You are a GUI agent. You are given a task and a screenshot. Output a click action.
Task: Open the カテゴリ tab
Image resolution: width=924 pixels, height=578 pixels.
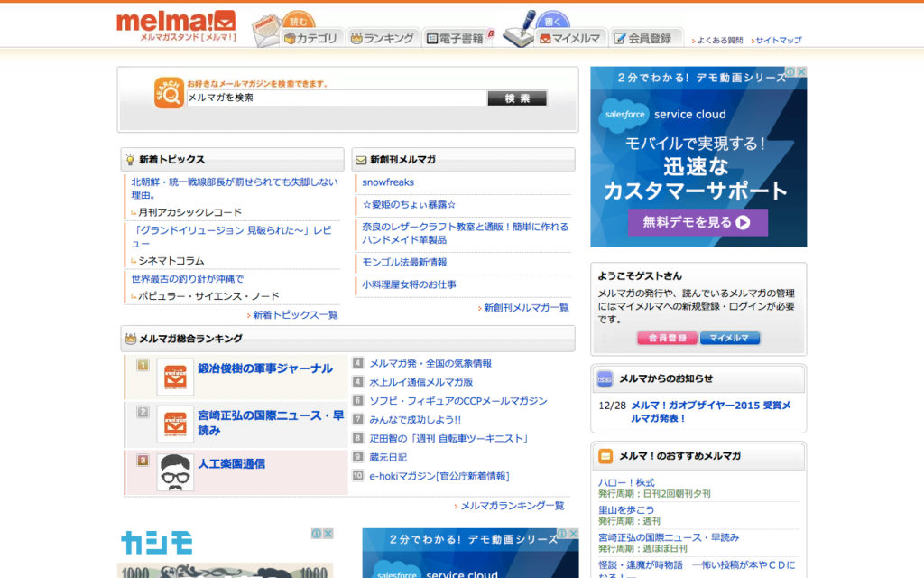pyautogui.click(x=310, y=38)
